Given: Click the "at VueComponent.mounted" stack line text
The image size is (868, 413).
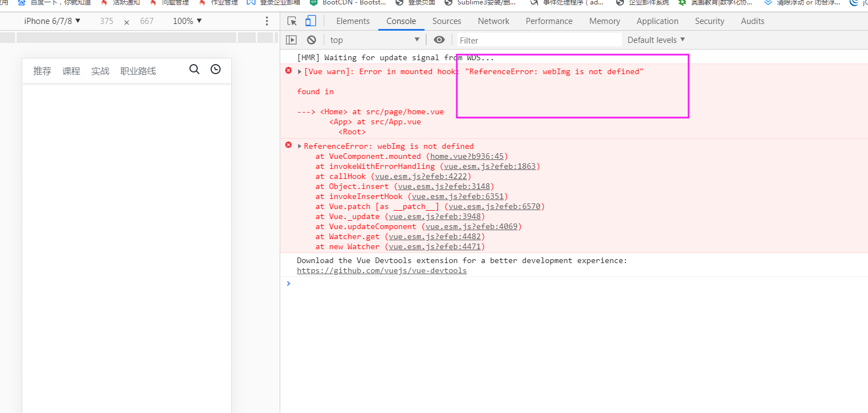Looking at the screenshot, I should pyautogui.click(x=368, y=156).
